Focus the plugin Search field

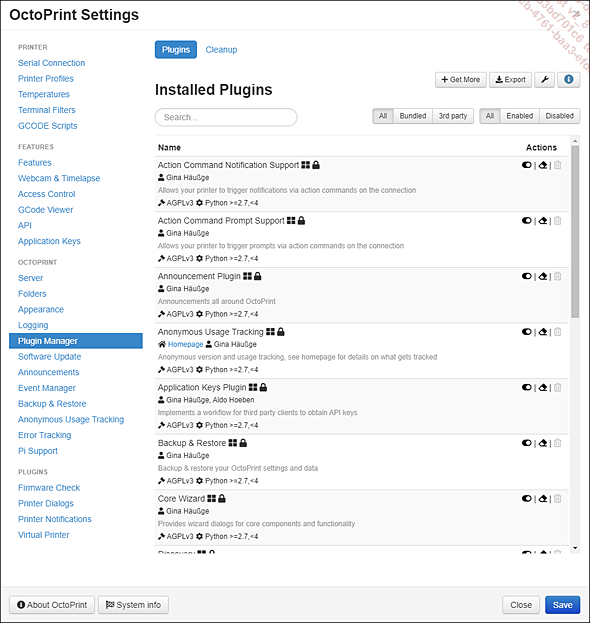226,117
